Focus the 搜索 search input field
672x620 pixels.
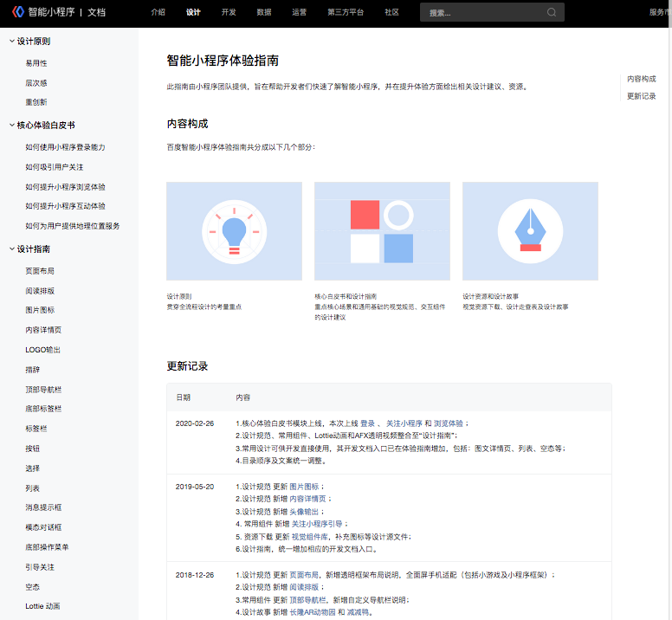pyautogui.click(x=492, y=12)
